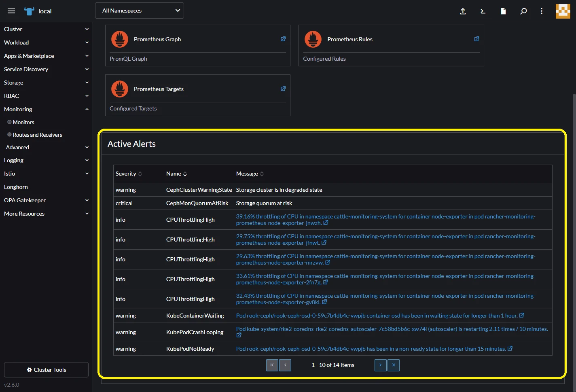Go to previous page of alerts
This screenshot has width=576, height=392.
pyautogui.click(x=285, y=365)
